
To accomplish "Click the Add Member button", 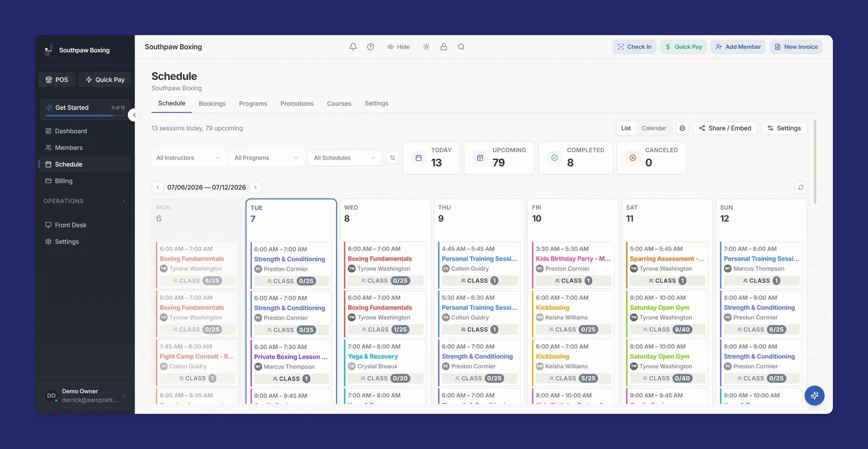I will 738,47.
